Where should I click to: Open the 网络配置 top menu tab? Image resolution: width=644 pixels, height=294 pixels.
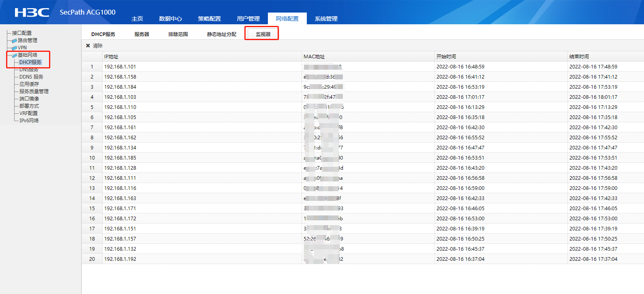pos(287,19)
